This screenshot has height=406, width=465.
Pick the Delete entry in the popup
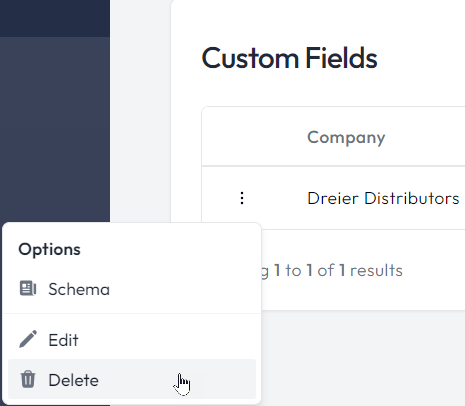[132, 379]
